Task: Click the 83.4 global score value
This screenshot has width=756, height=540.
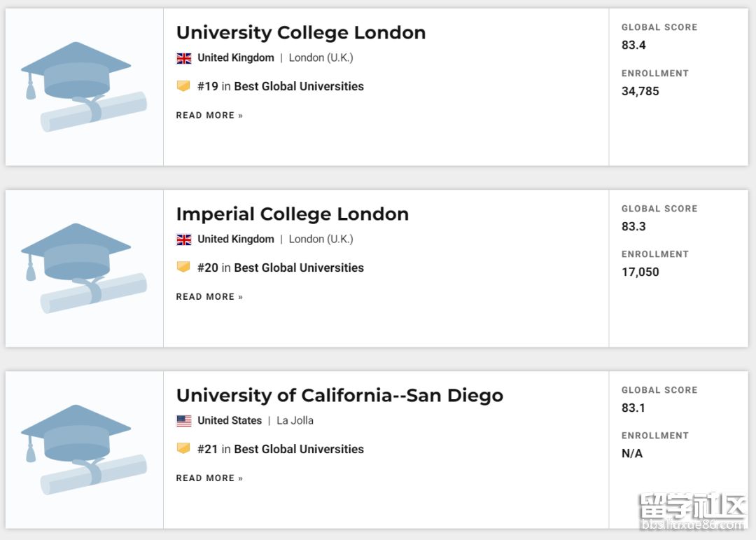Action: tap(633, 46)
